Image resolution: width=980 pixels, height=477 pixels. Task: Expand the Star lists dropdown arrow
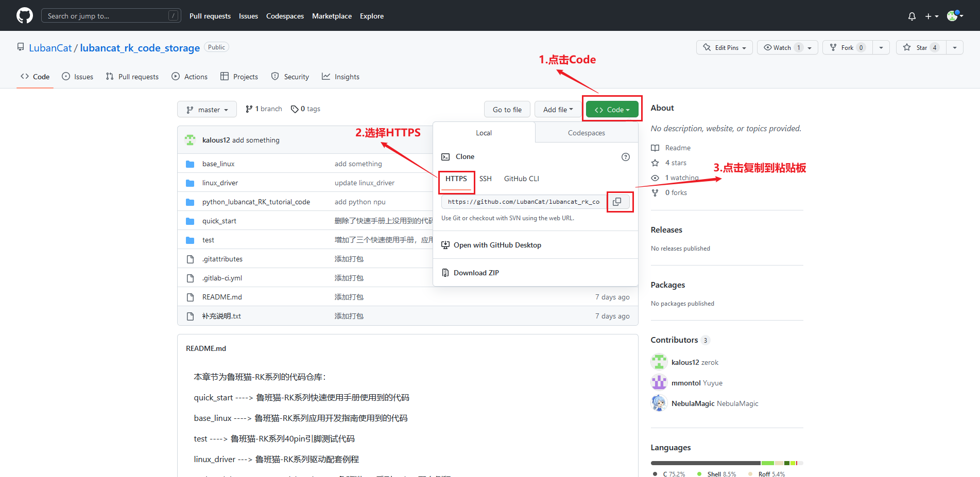955,47
